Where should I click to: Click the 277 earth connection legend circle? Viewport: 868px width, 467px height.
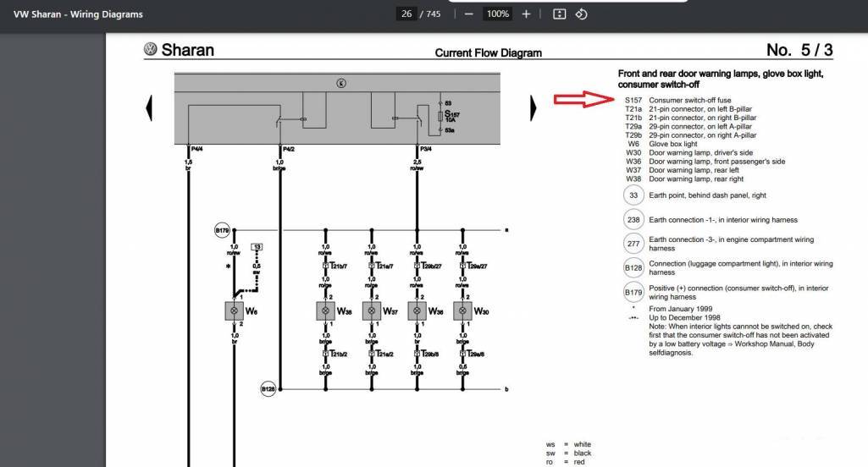pos(633,244)
